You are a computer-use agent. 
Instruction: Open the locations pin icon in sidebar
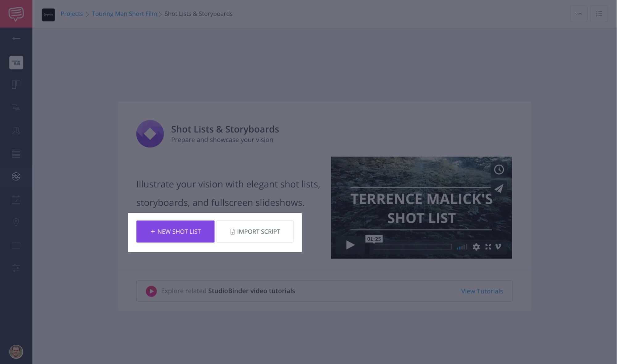click(x=16, y=222)
